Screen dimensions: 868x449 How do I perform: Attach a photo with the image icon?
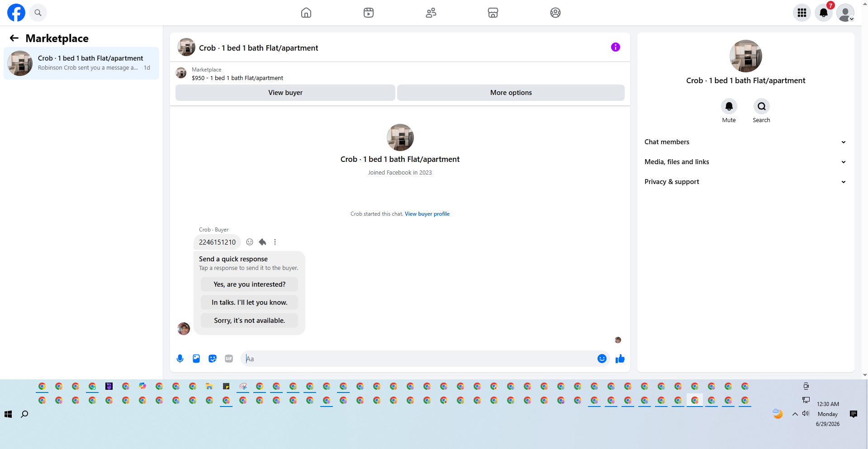(196, 359)
